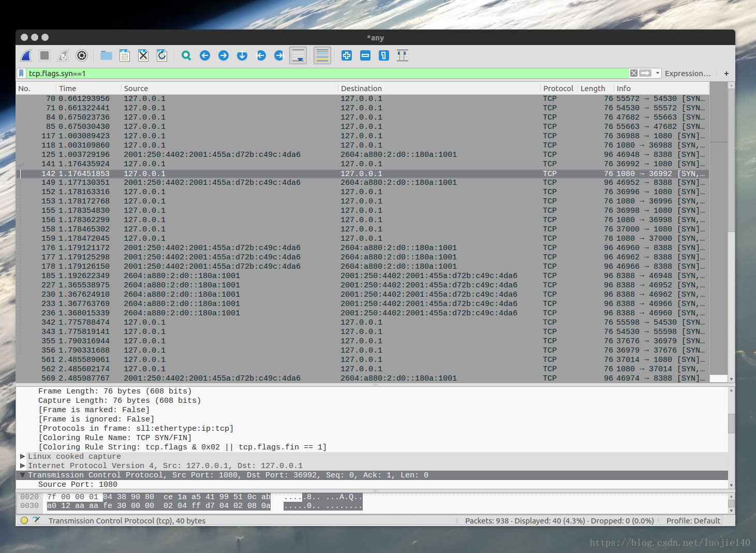Sort by the No. column
Viewport: 756px width, 553px height.
pos(36,89)
